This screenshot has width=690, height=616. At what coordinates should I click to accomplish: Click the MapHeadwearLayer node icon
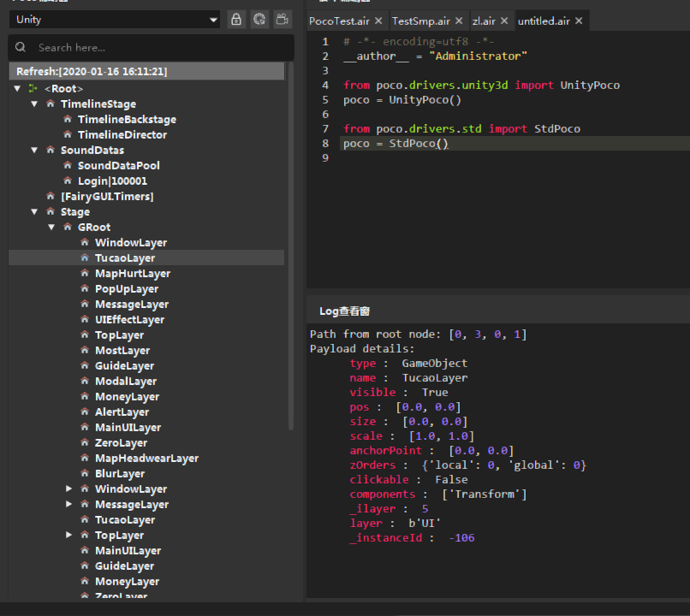point(85,458)
